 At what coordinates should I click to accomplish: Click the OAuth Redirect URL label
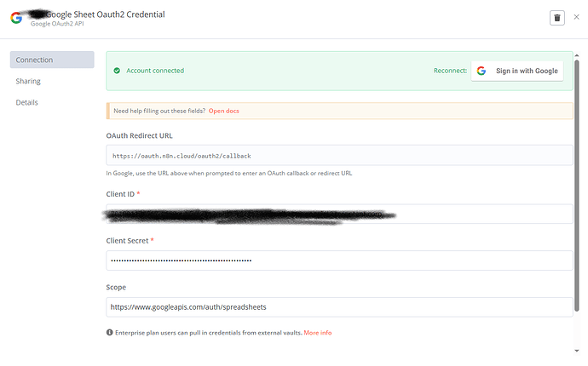pyautogui.click(x=140, y=135)
